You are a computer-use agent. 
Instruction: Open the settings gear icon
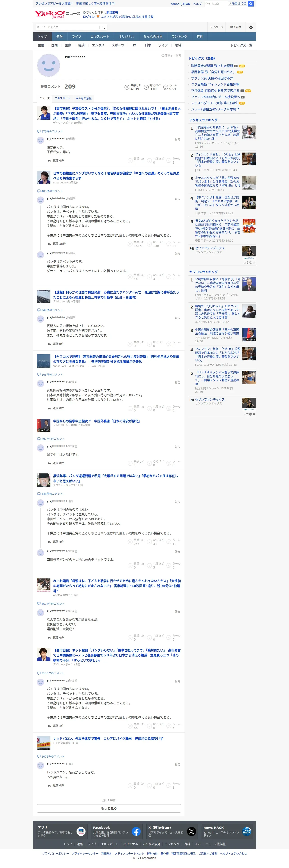point(251,27)
